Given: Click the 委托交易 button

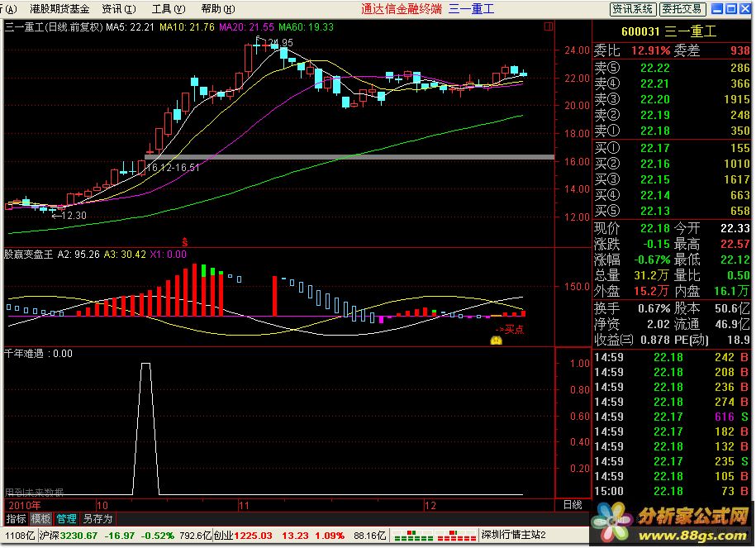Looking at the screenshot, I should (x=682, y=9).
